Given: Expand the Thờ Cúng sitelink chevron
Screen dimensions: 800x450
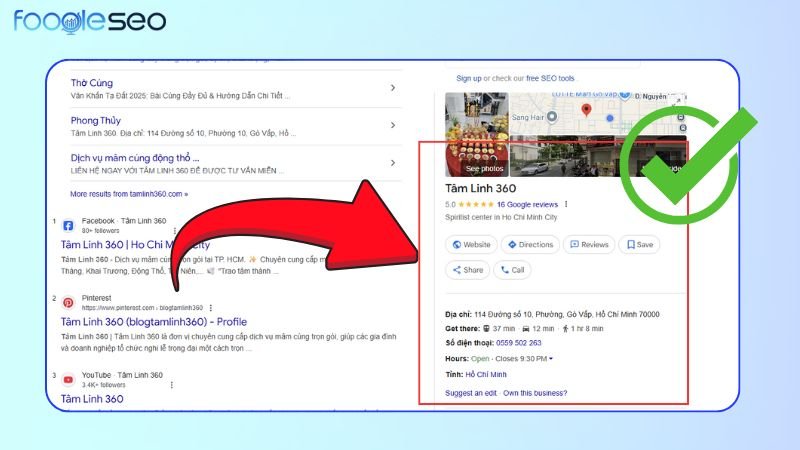Looking at the screenshot, I should point(392,88).
